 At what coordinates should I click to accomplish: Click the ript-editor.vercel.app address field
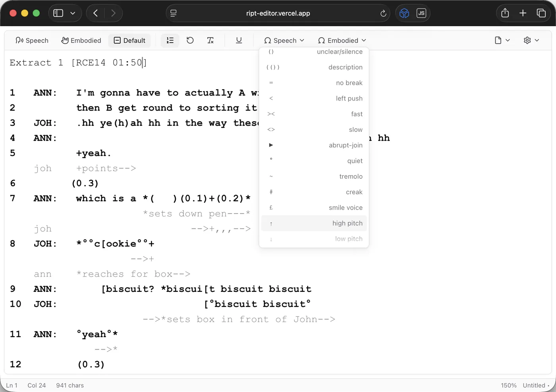click(278, 14)
